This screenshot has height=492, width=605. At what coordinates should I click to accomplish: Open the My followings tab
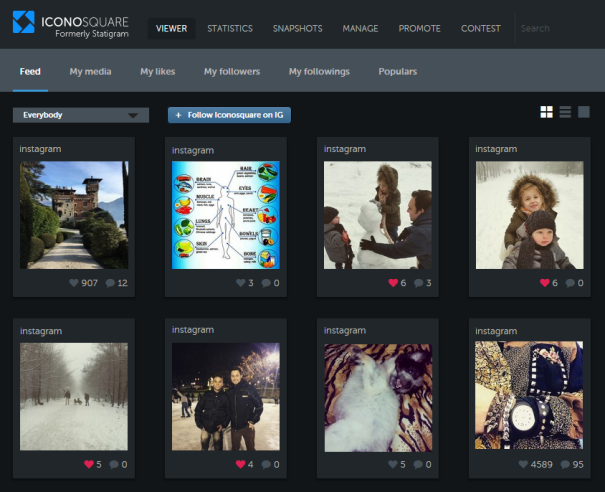pyautogui.click(x=319, y=71)
